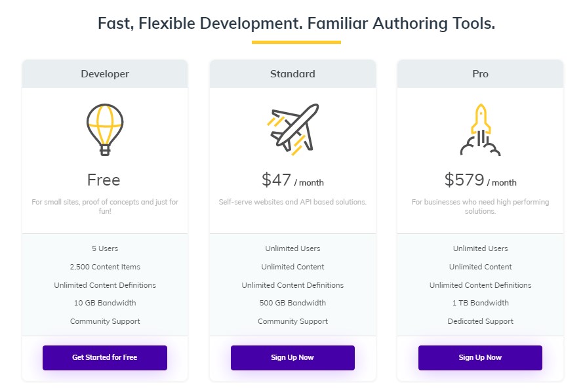Click the rocket icon in Pro plan
Viewport: 583px width, 392px height.
tap(480, 129)
